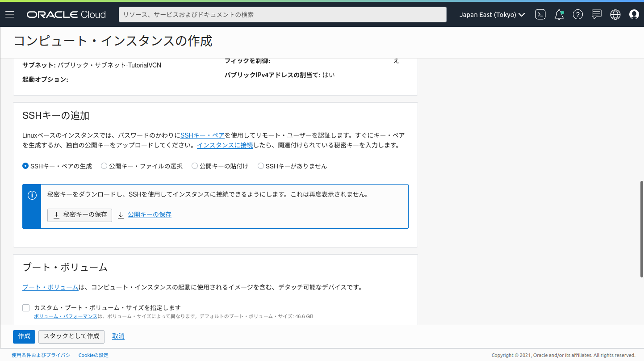This screenshot has height=361, width=644.
Task: Open 使用条件およびプライバシ footer link
Action: (x=41, y=355)
